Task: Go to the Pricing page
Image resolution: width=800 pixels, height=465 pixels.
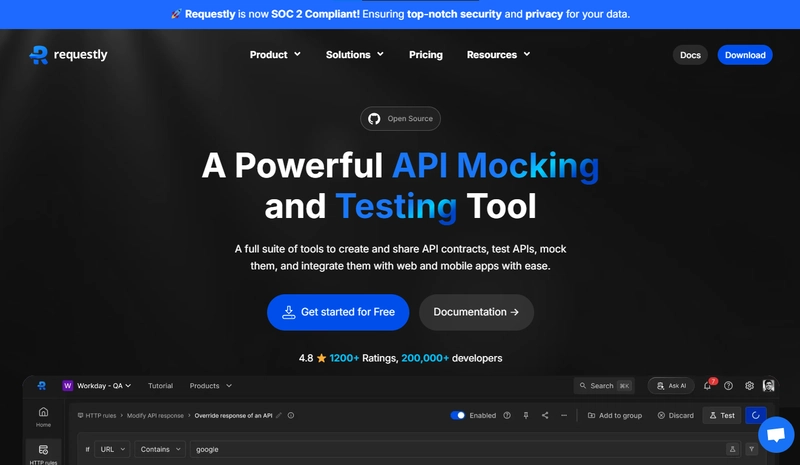Action: 426,55
